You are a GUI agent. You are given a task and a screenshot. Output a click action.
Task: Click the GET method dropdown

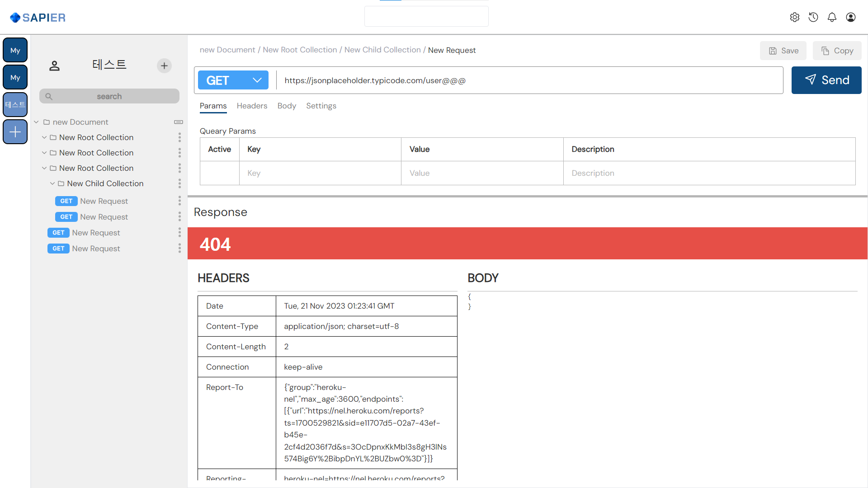click(x=232, y=80)
